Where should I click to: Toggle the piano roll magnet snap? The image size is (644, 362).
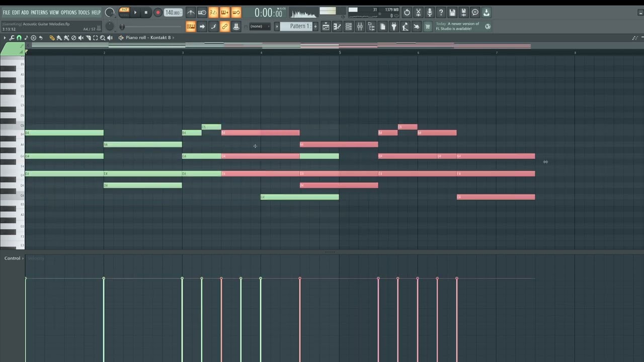pyautogui.click(x=19, y=38)
